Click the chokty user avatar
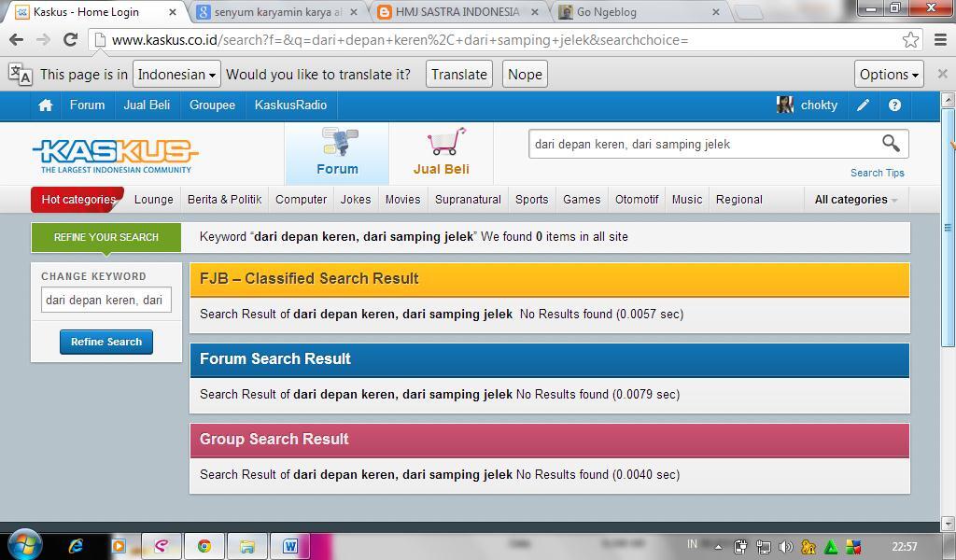This screenshot has width=956, height=560. click(784, 105)
